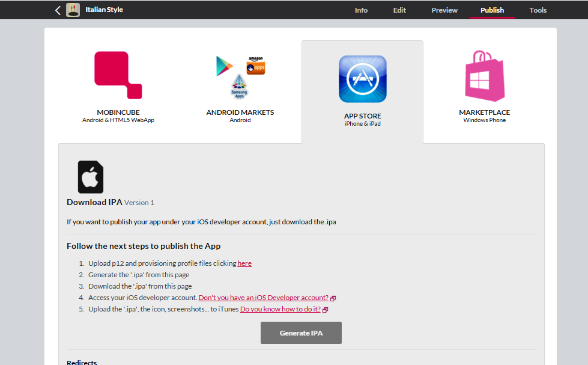
Task: Click external-link icon beside 'Do you know how to do it?'
Action: [x=325, y=310]
